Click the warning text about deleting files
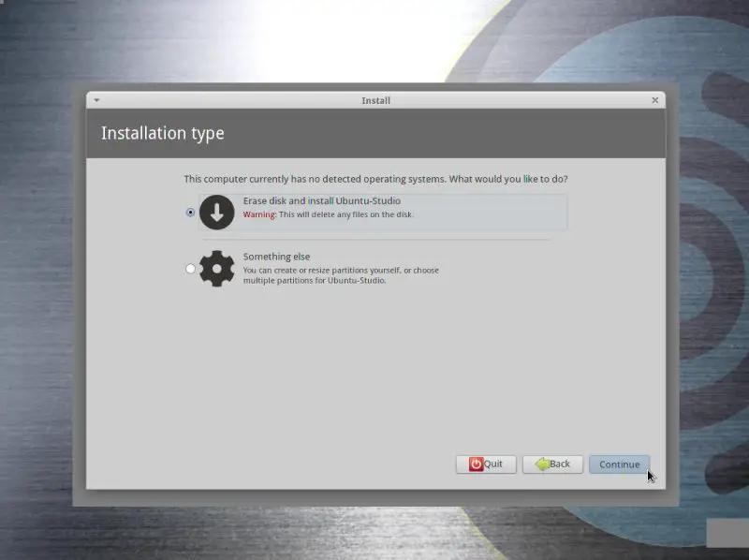 329,214
